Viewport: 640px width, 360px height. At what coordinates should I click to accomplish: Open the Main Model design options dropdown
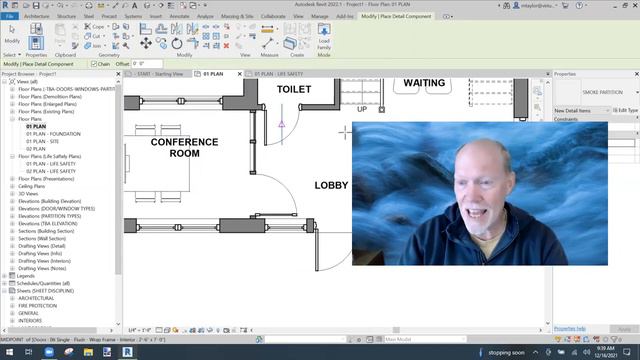point(425,339)
